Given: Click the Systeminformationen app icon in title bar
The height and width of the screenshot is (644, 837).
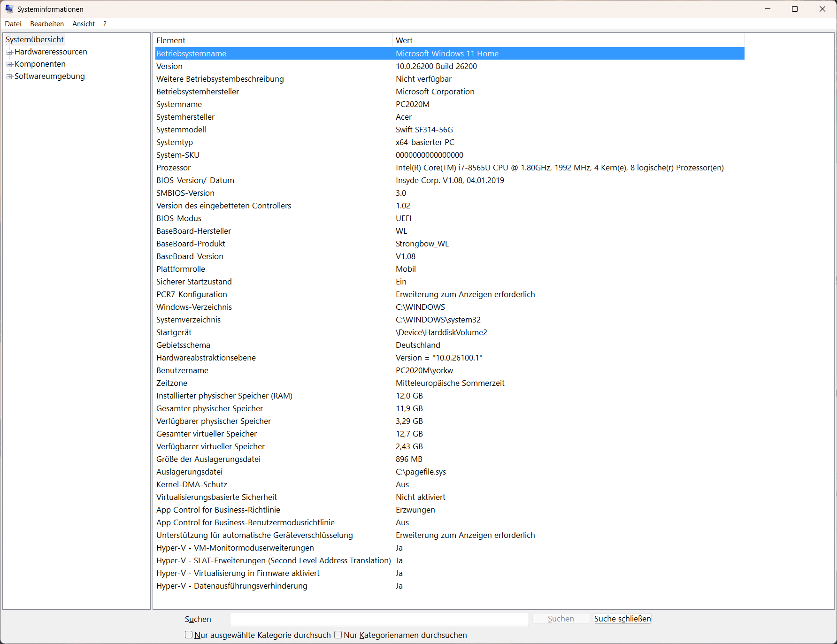Looking at the screenshot, I should (x=9, y=9).
